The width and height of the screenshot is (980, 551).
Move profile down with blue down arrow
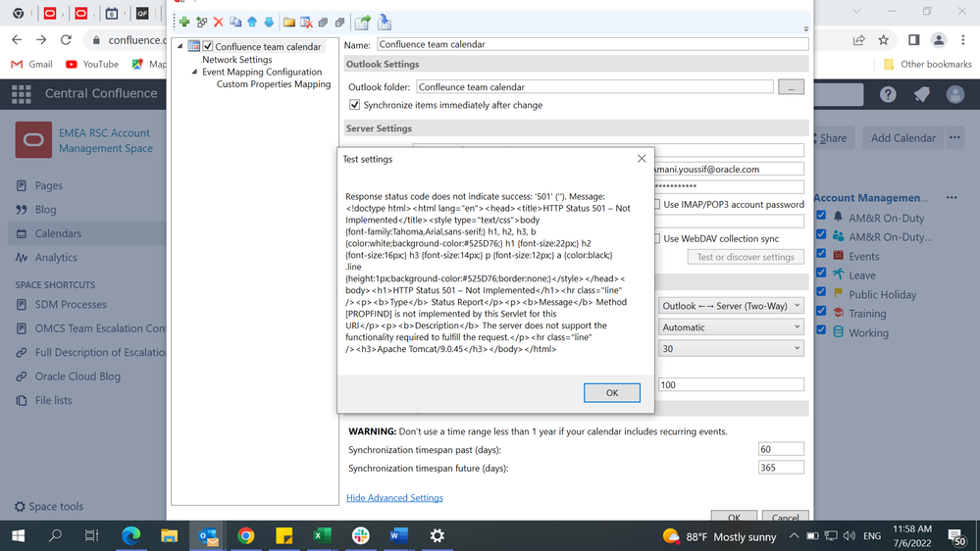(269, 23)
